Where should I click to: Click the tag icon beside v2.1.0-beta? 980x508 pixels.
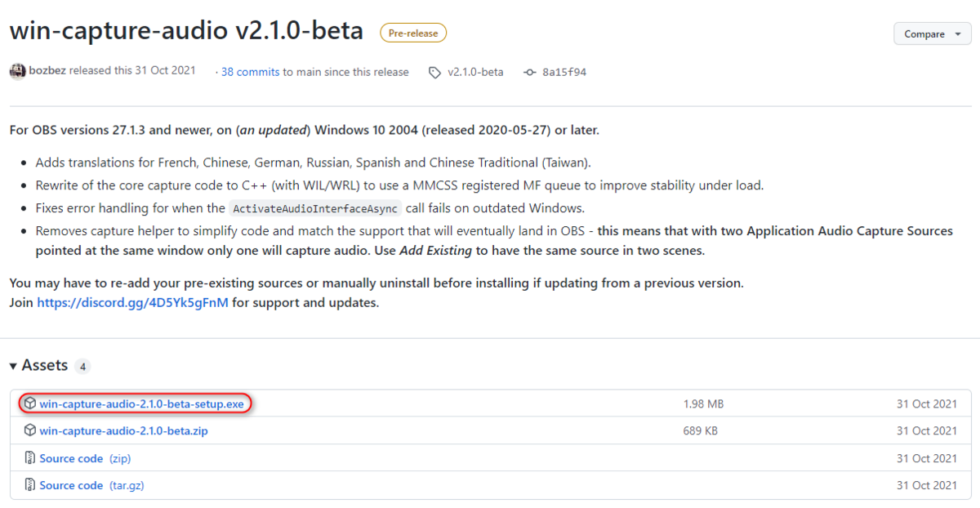(x=434, y=72)
